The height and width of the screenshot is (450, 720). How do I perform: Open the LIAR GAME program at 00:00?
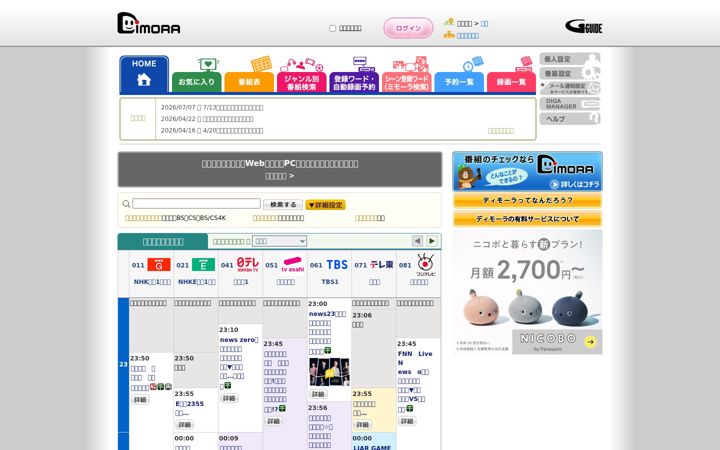tap(372, 447)
